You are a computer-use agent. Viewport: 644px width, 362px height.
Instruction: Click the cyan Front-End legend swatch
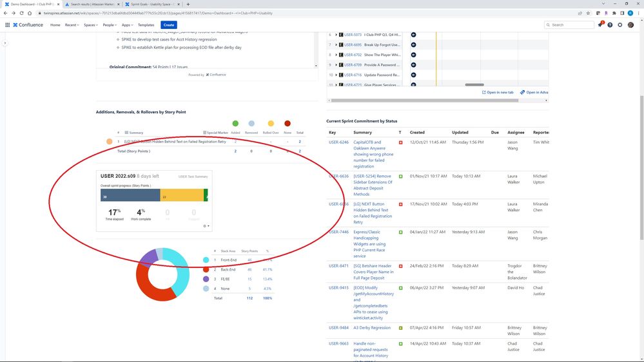click(x=206, y=260)
